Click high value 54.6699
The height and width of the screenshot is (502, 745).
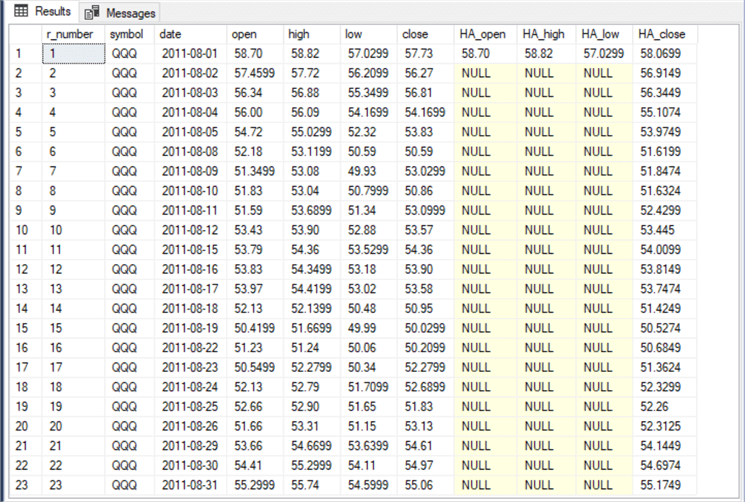tap(312, 446)
